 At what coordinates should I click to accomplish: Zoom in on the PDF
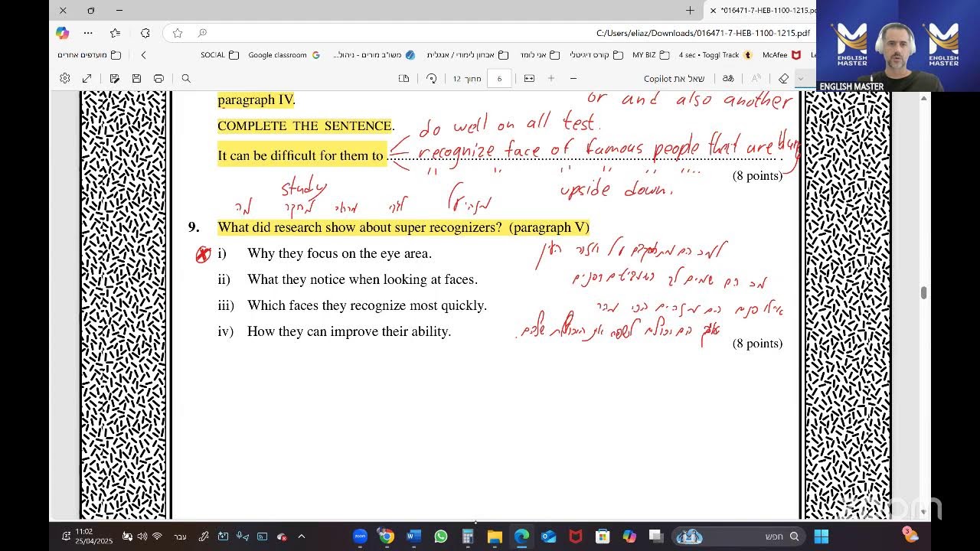[x=550, y=78]
